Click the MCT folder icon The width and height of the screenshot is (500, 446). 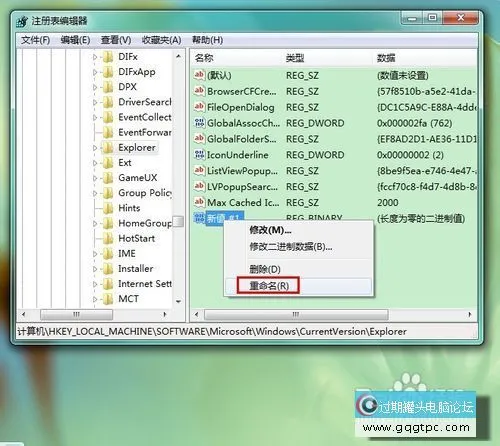pos(108,299)
